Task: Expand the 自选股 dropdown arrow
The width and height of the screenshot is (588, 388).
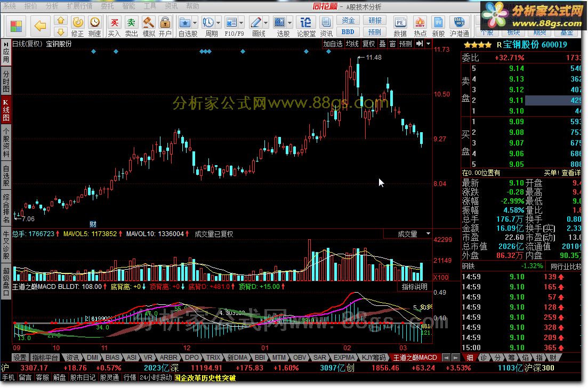Action: tap(195, 22)
